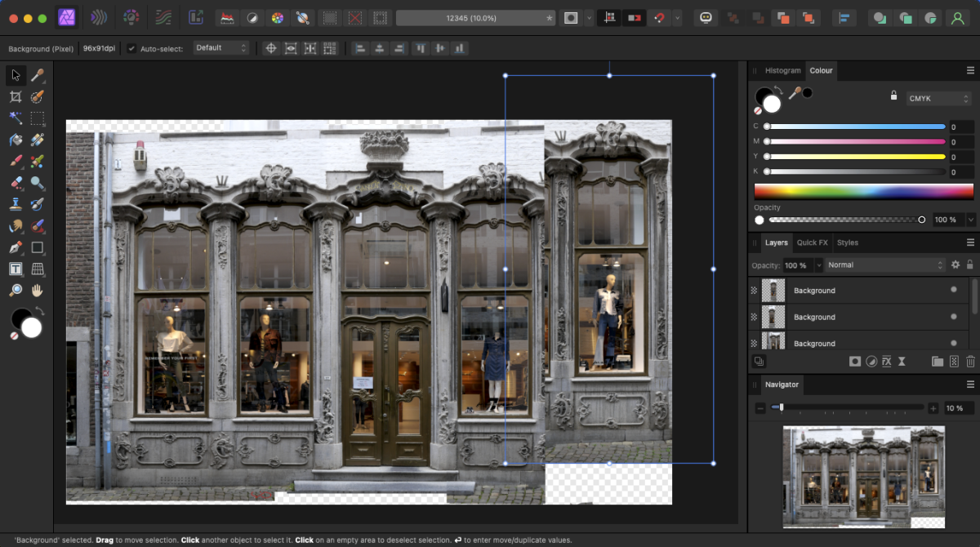Delete the selected layer via trash icon
This screenshot has width=980, height=547.
970,361
